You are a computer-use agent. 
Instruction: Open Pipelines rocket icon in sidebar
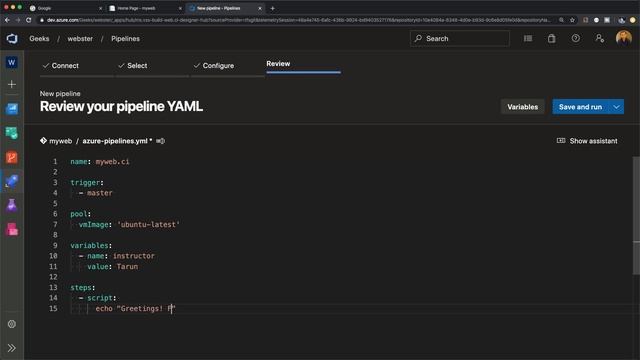tap(12, 181)
